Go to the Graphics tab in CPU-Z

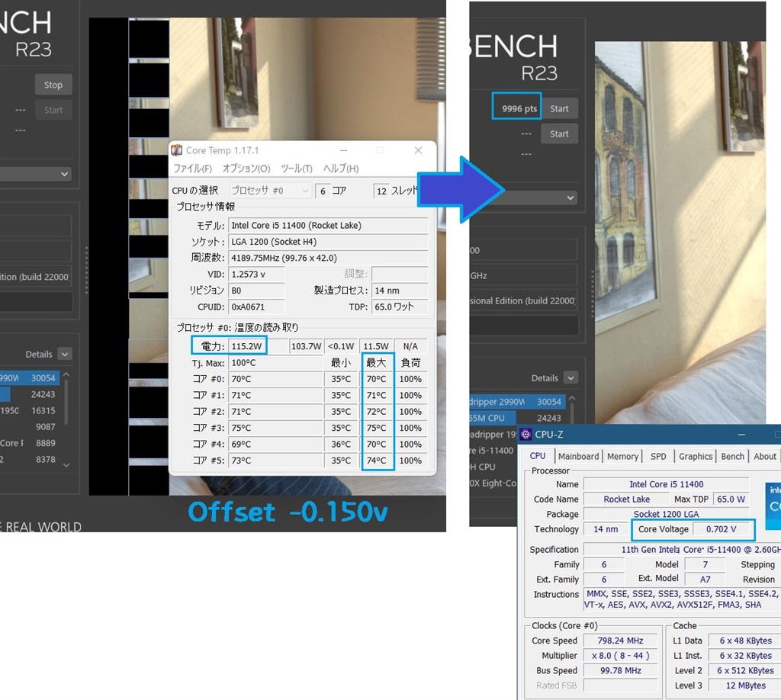[696, 457]
